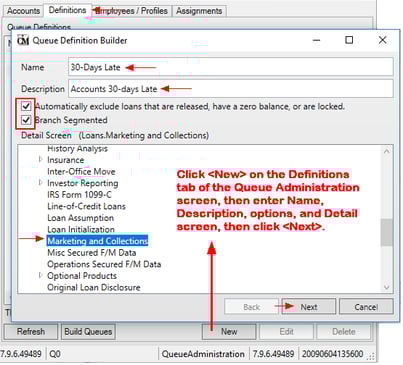This screenshot has height=365, width=403.
Task: Select the Investor Reporting tree item label
Action: coord(83,183)
